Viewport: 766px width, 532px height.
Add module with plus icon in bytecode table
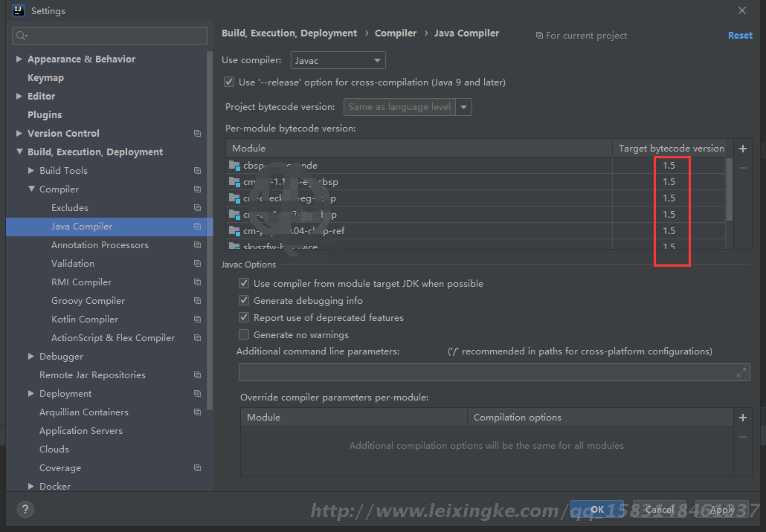click(742, 149)
